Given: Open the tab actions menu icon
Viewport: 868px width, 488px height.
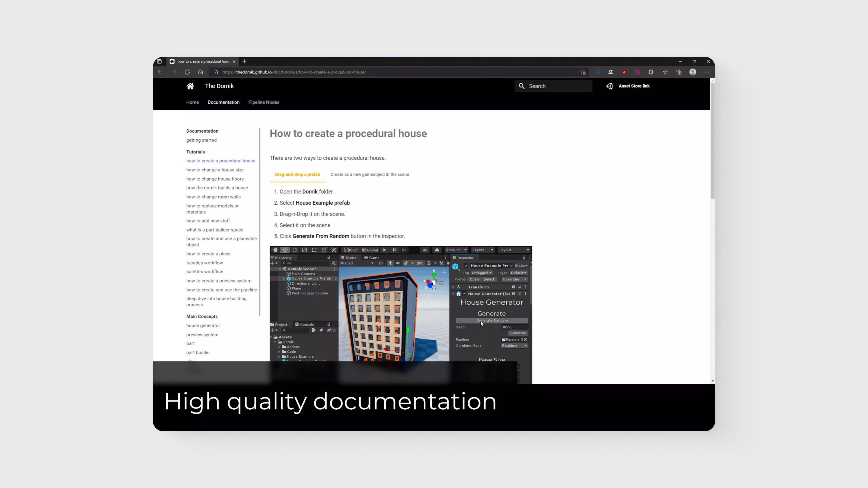Looking at the screenshot, I should click(x=159, y=61).
